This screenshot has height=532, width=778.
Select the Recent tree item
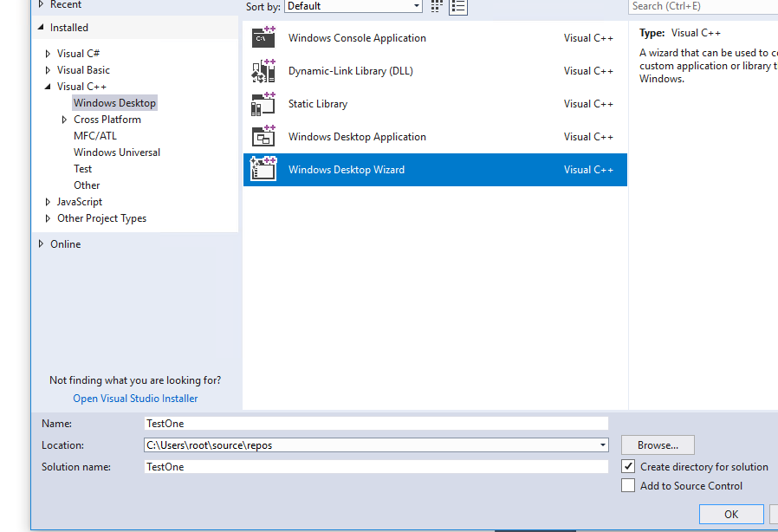click(x=66, y=5)
